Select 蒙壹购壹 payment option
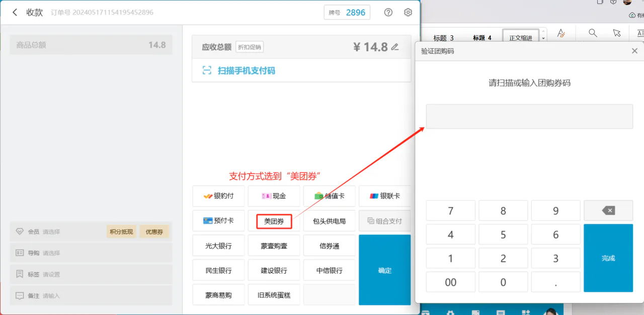The image size is (644, 315). click(x=274, y=246)
